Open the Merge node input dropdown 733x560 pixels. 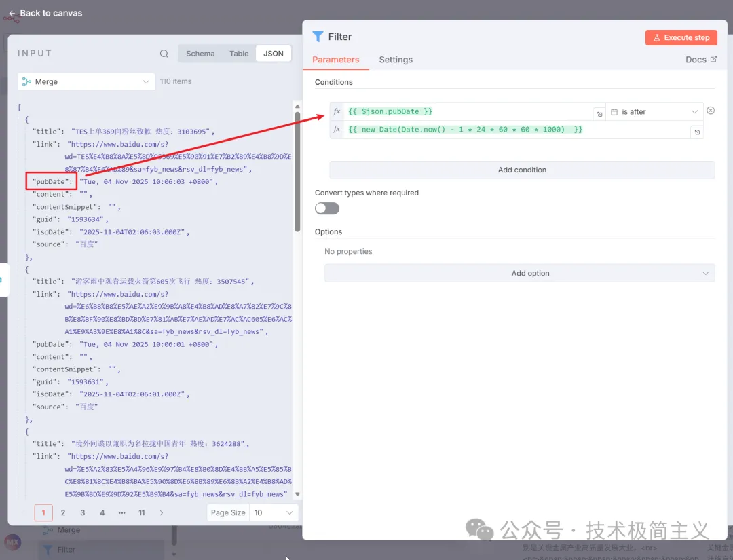click(x=86, y=82)
